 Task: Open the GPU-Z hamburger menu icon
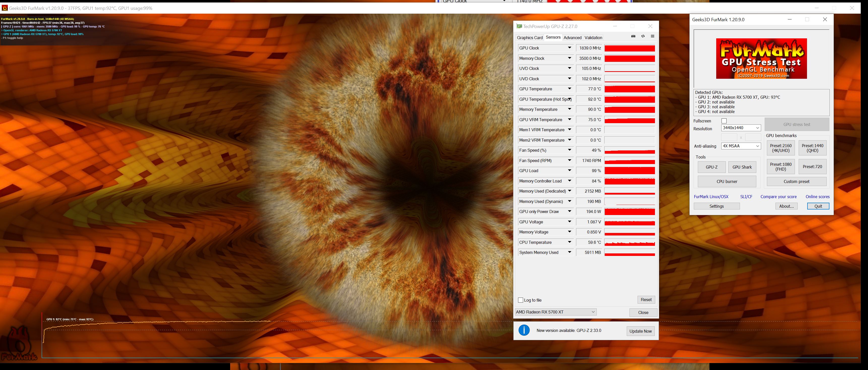tap(652, 36)
